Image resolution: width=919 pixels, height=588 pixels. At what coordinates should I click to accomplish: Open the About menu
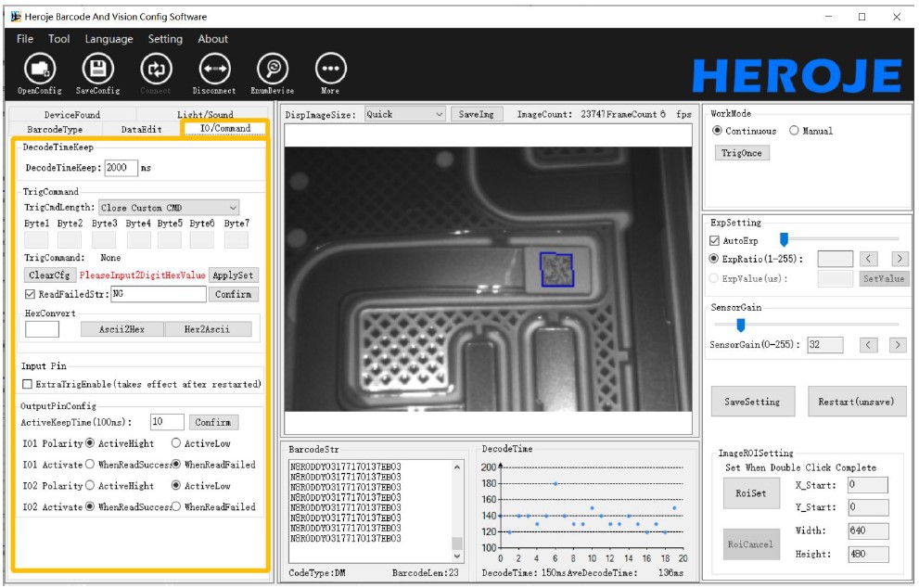(212, 39)
